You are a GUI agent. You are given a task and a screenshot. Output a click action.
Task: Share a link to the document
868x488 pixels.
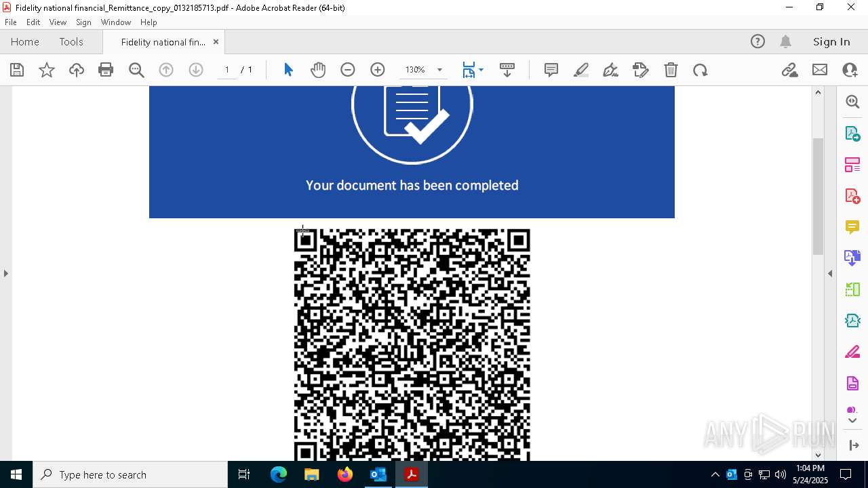click(x=789, y=70)
